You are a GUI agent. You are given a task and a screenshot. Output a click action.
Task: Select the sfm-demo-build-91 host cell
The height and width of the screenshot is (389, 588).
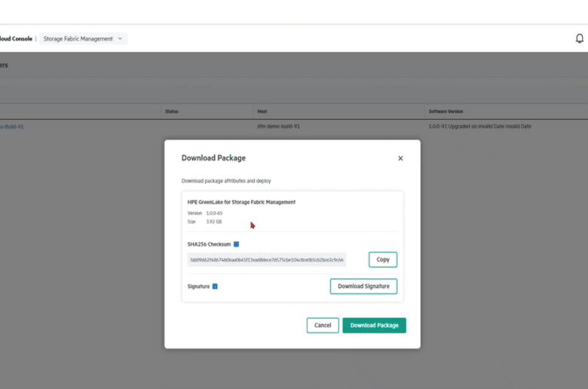tap(278, 127)
